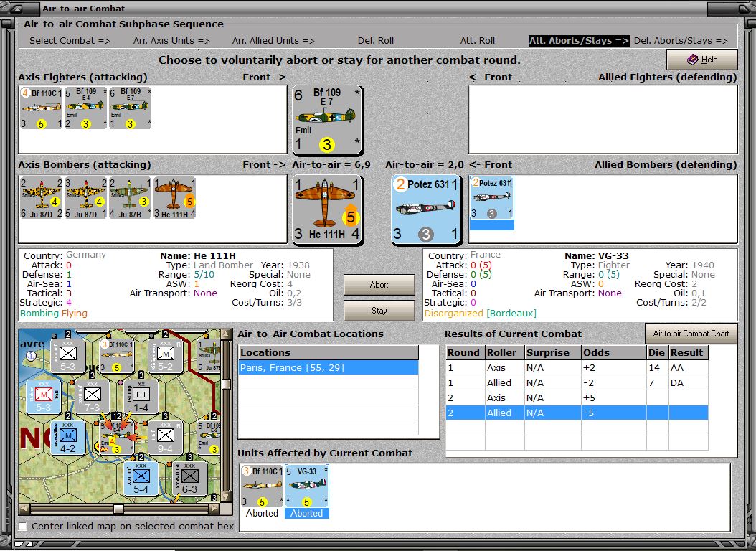Select the second Ju 87D bomber counter

pos(85,198)
